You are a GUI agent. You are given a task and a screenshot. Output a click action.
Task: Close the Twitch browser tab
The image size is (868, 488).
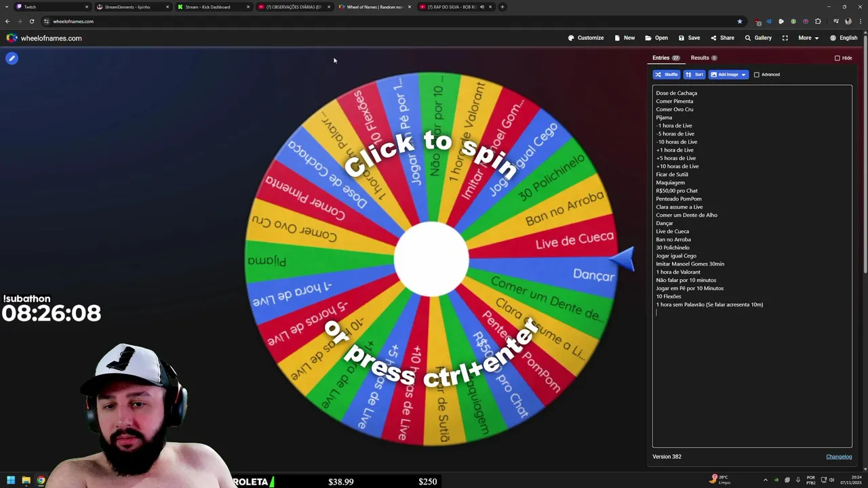(x=87, y=7)
